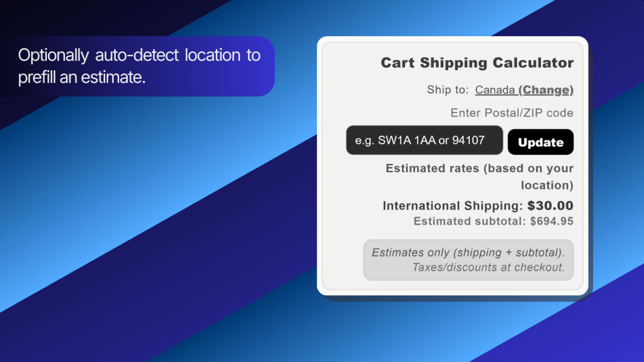Viewport: 644px width, 362px height.
Task: Click the Cart Shipping Calculator title
Action: [477, 63]
